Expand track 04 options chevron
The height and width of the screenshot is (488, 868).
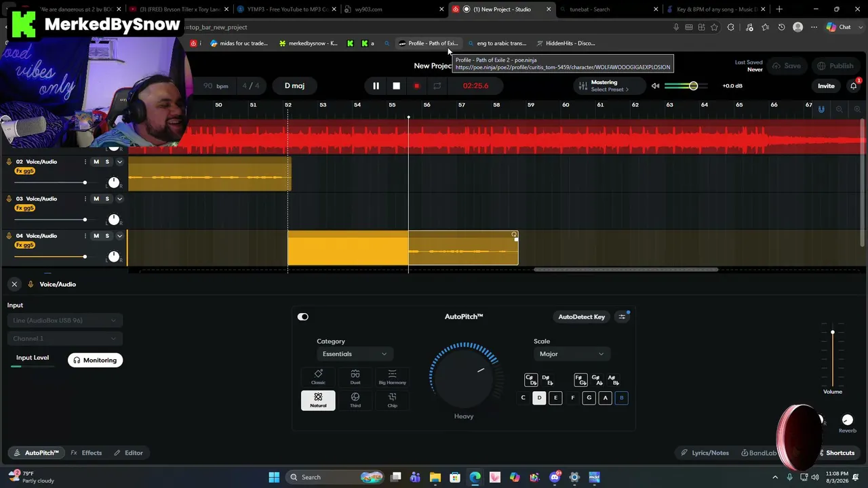point(119,236)
